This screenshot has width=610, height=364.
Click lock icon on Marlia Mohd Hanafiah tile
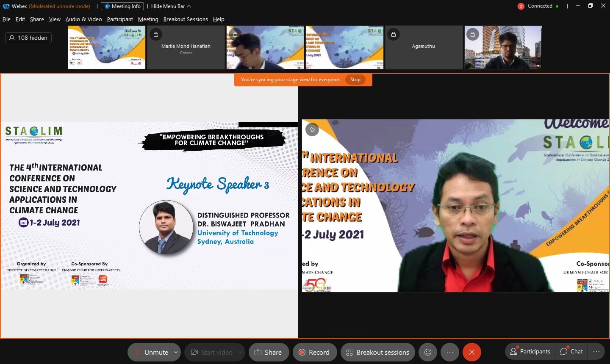pos(156,34)
